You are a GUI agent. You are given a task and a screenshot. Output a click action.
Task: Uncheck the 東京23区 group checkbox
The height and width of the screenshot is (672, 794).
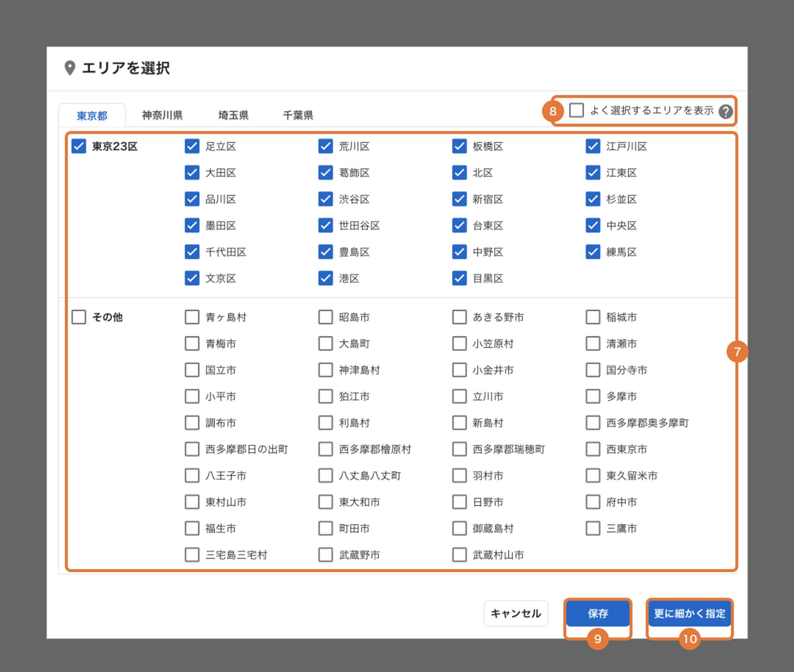[x=79, y=146]
